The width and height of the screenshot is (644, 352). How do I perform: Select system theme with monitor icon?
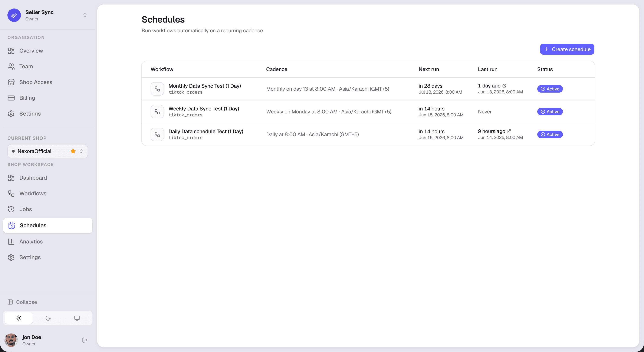coord(77,318)
